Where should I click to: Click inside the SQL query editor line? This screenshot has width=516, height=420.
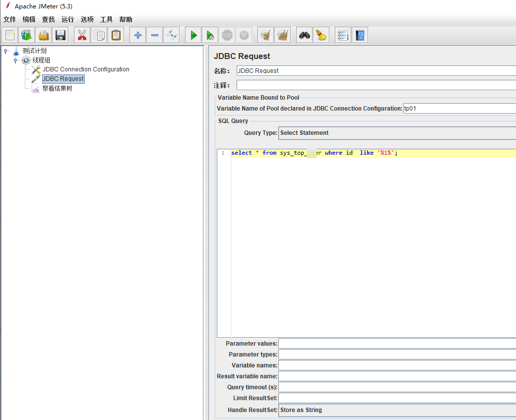374,153
